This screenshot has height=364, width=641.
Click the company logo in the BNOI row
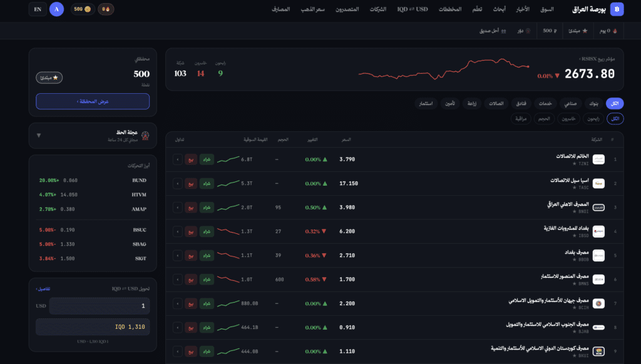(x=598, y=208)
